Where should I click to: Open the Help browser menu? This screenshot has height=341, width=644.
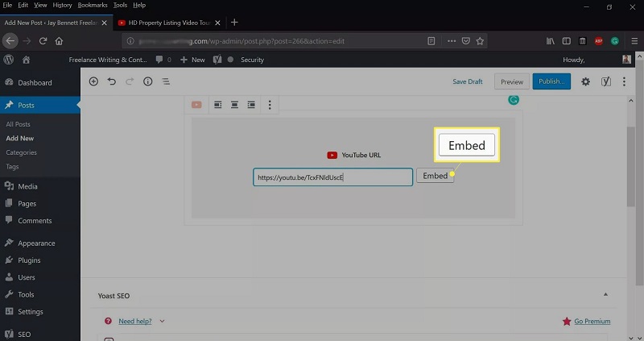[139, 5]
